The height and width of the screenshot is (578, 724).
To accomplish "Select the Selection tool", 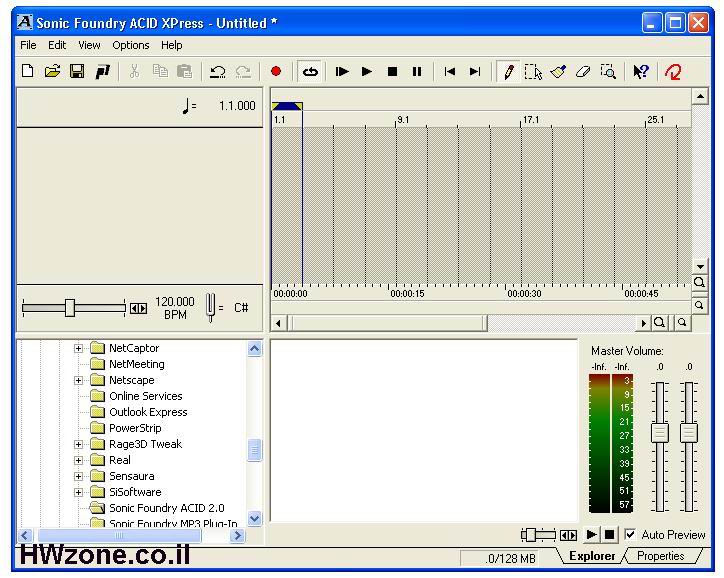I will (533, 72).
